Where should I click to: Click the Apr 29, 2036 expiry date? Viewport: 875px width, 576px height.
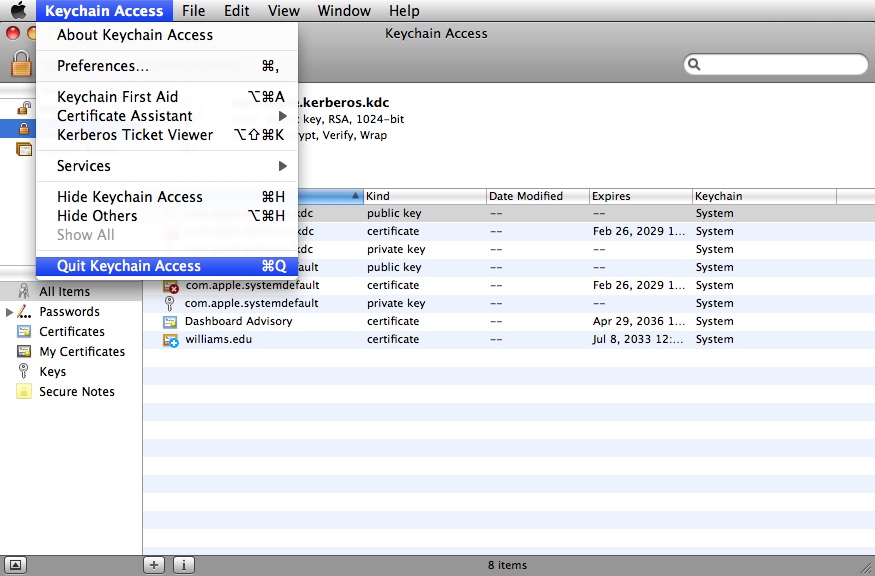coord(638,321)
